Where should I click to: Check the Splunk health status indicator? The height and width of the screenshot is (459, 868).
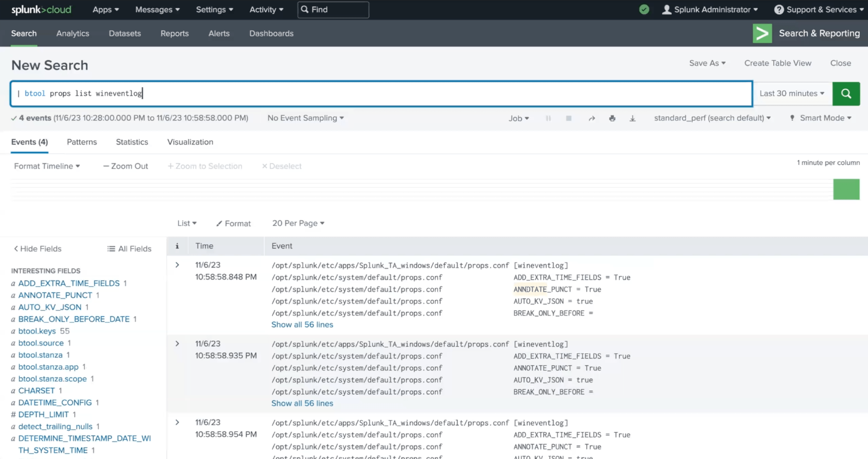tap(644, 10)
